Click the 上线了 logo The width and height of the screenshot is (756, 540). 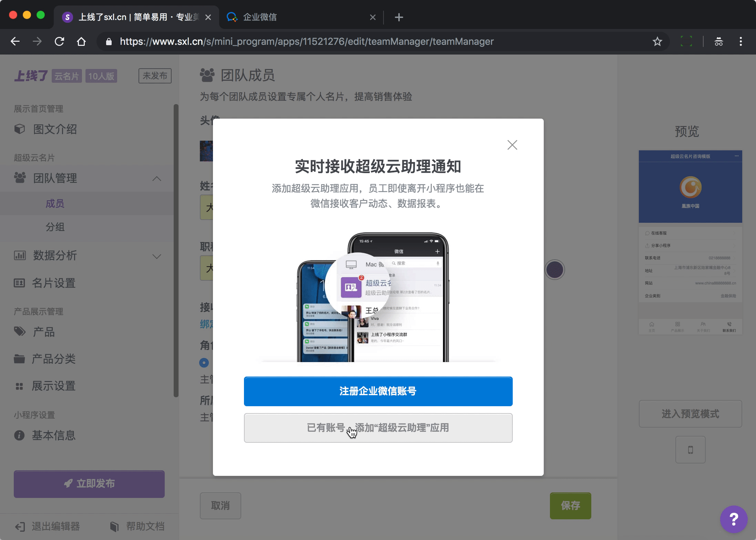pyautogui.click(x=31, y=76)
